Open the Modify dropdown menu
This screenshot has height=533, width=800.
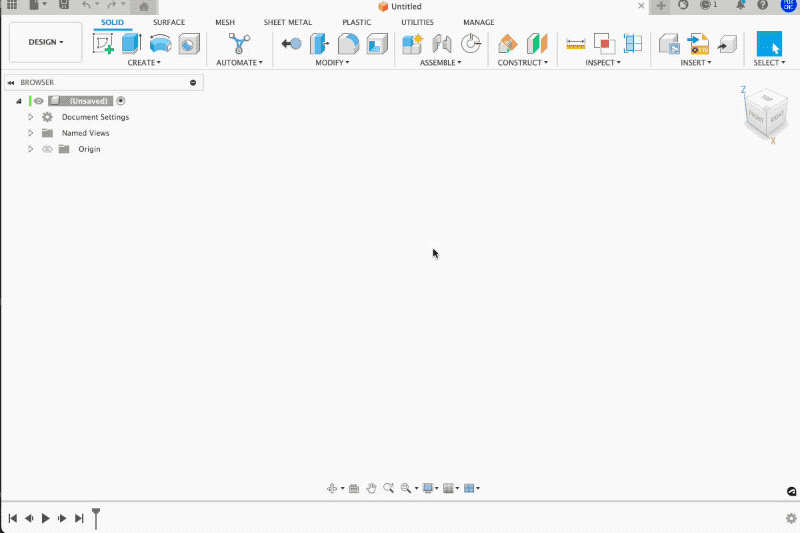coord(332,63)
